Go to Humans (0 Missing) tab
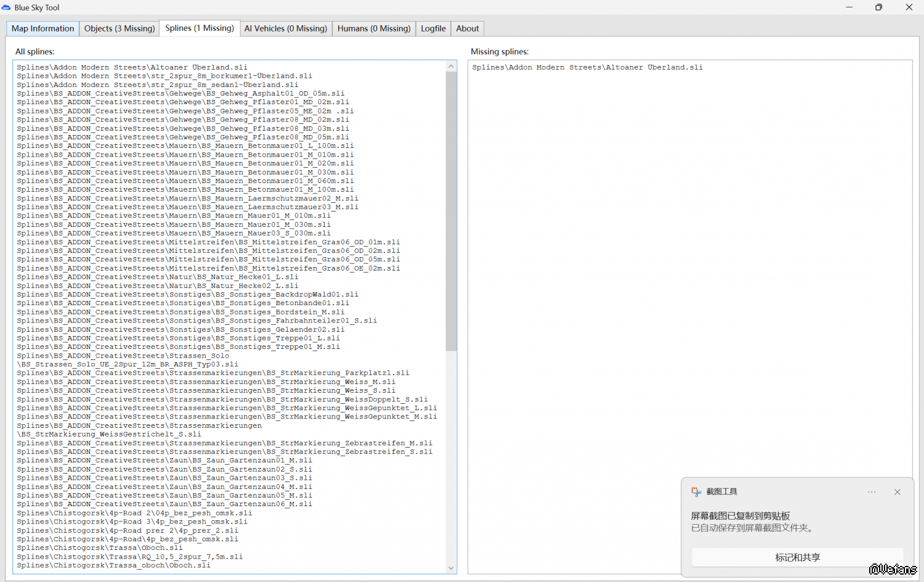924x582 pixels. pos(374,28)
